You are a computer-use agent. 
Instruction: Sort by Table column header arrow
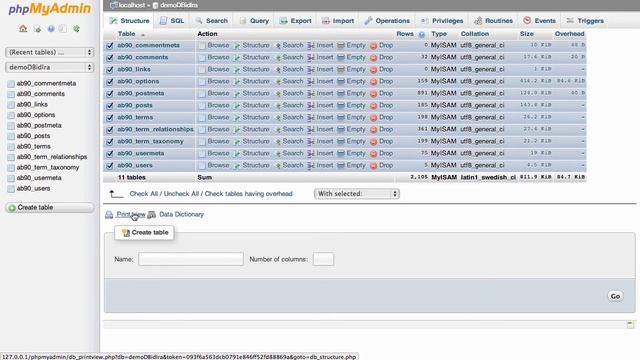pyautogui.click(x=143, y=35)
